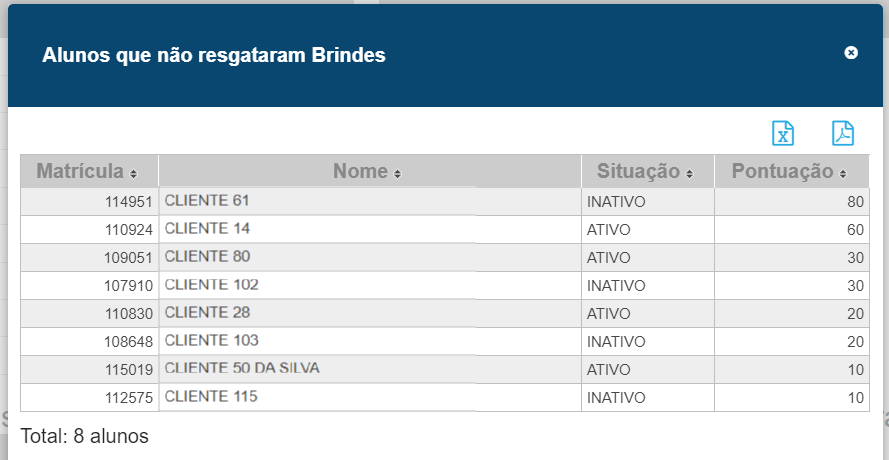Viewport: 889px width, 460px height.
Task: Sort by the Pontuação column arrows
Action: point(843,174)
